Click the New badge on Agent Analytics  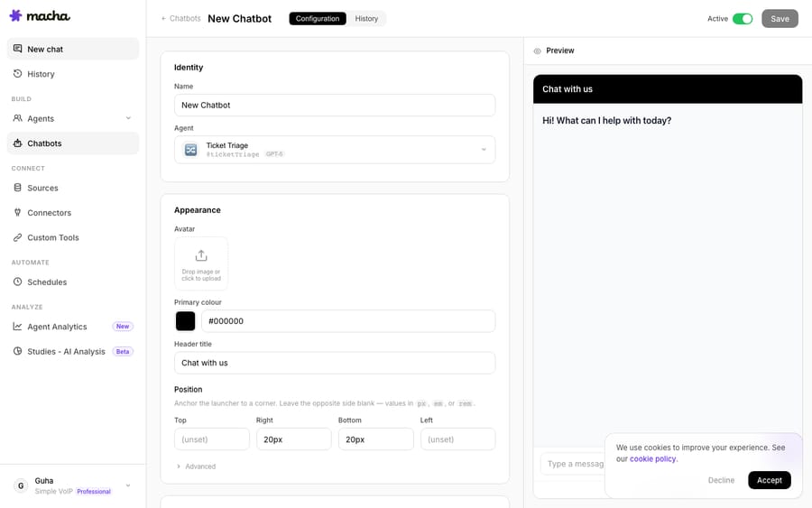[x=123, y=327]
